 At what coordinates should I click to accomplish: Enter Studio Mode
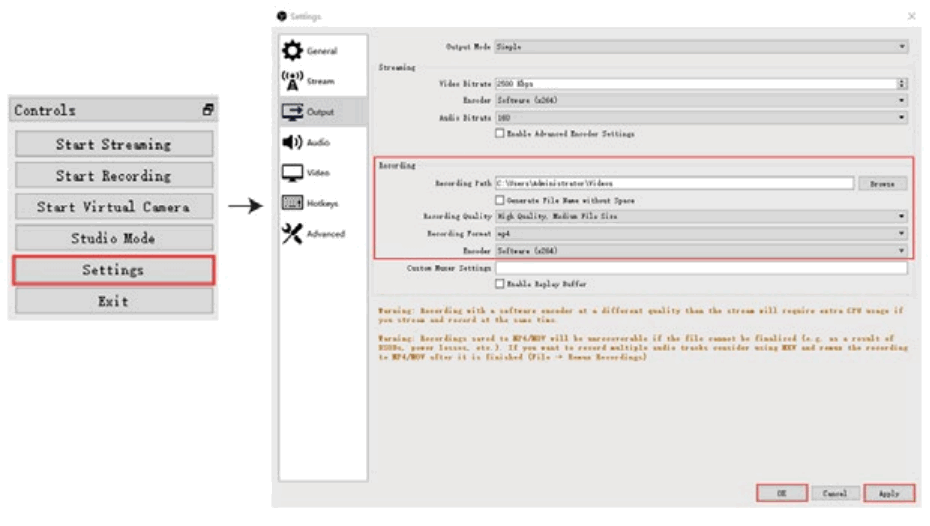(114, 238)
